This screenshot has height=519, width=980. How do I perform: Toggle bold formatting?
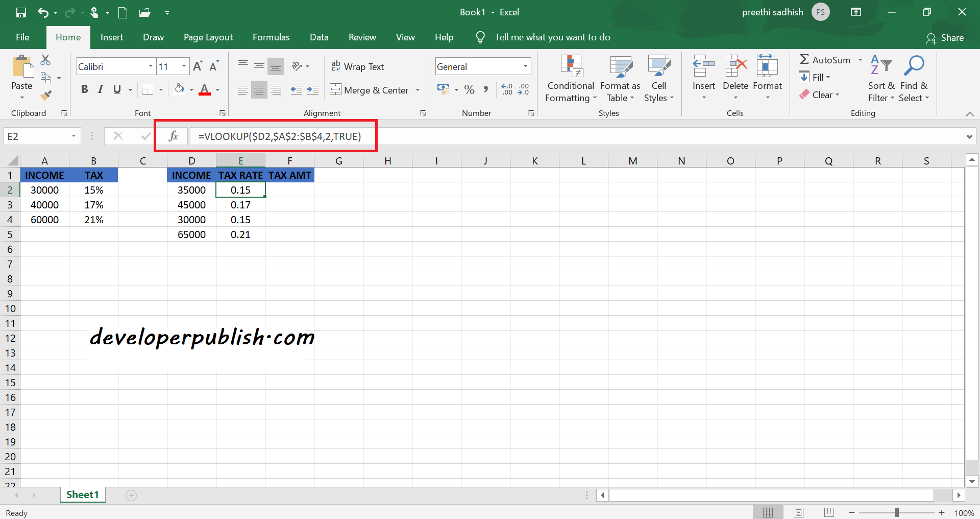coord(84,89)
